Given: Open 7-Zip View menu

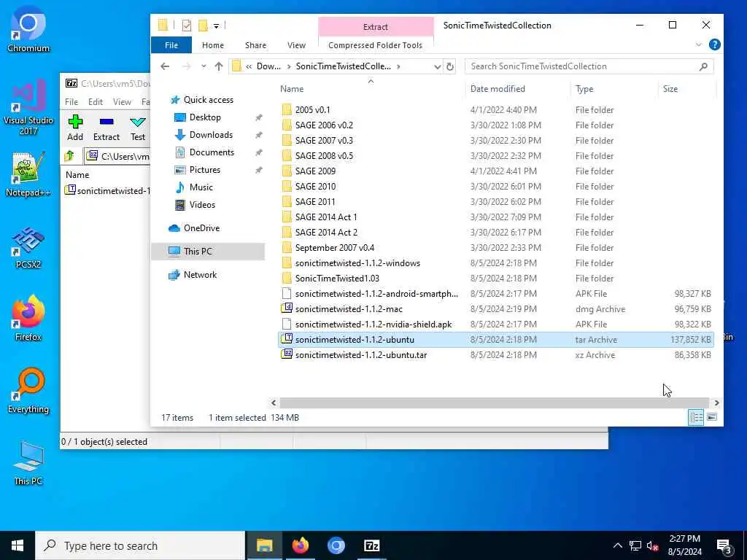Looking at the screenshot, I should (122, 102).
